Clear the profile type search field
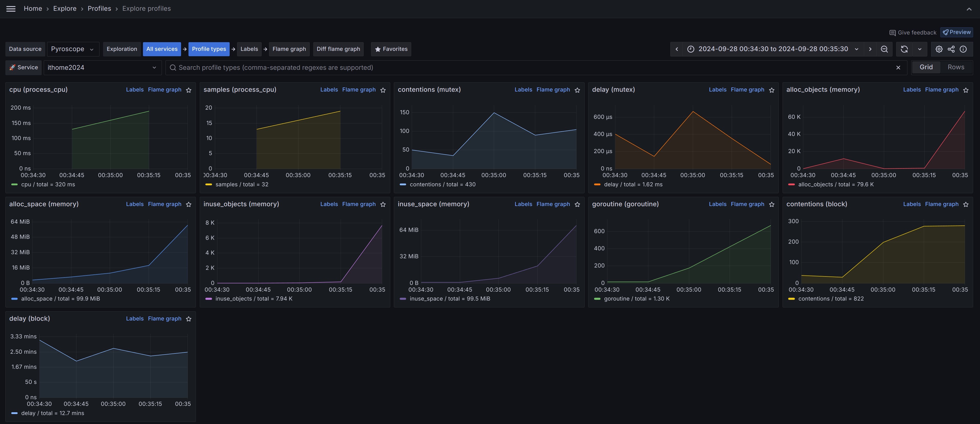980x424 pixels. coord(898,68)
